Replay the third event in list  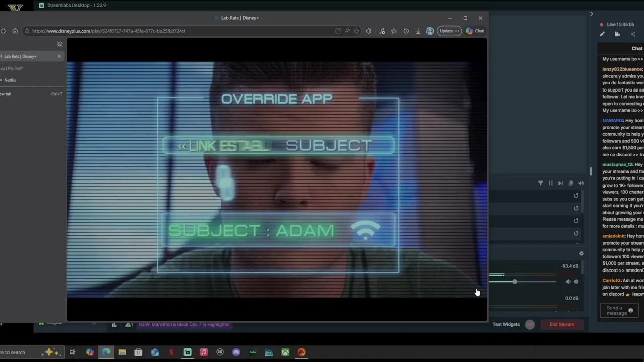[x=576, y=221]
